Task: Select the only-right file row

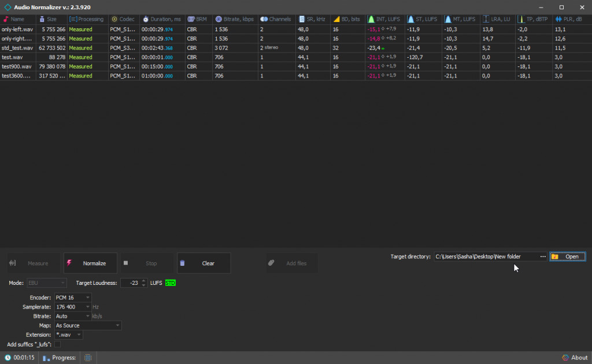Action: point(296,39)
